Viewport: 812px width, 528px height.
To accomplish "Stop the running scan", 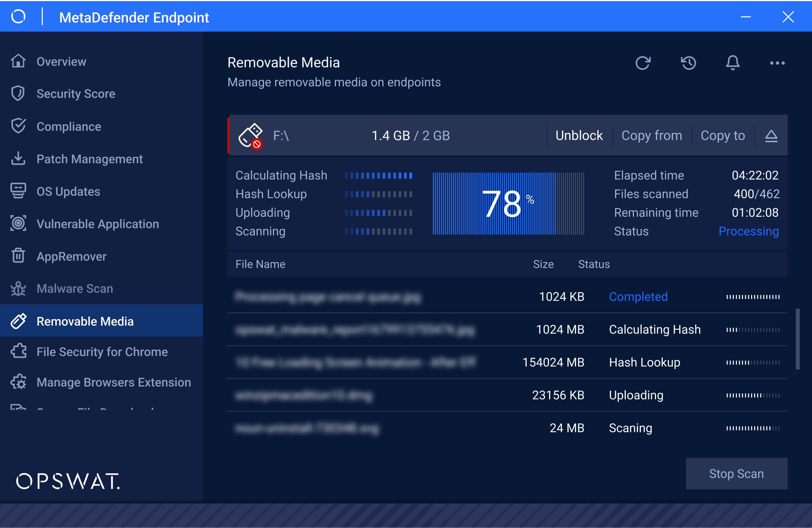I will (736, 473).
